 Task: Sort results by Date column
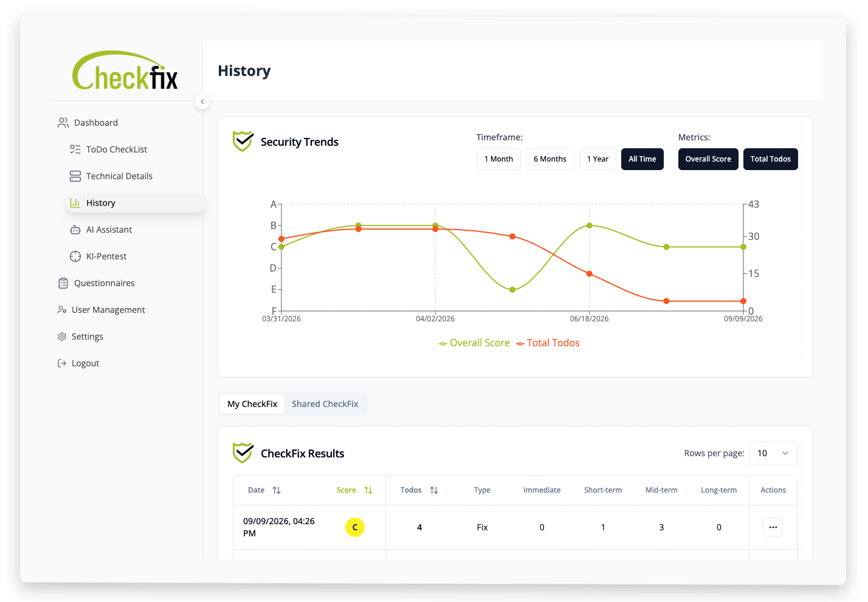click(264, 490)
